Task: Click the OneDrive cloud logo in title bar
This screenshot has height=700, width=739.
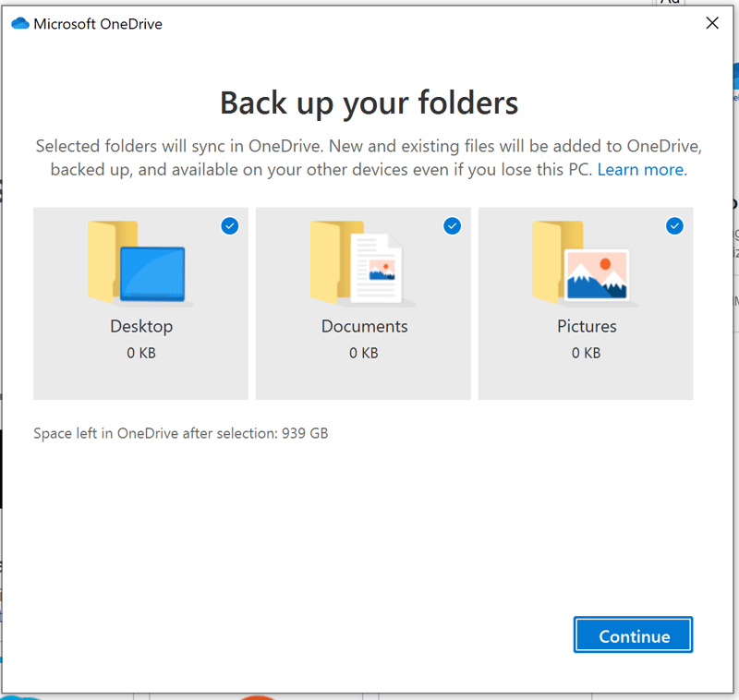Action: [20, 24]
